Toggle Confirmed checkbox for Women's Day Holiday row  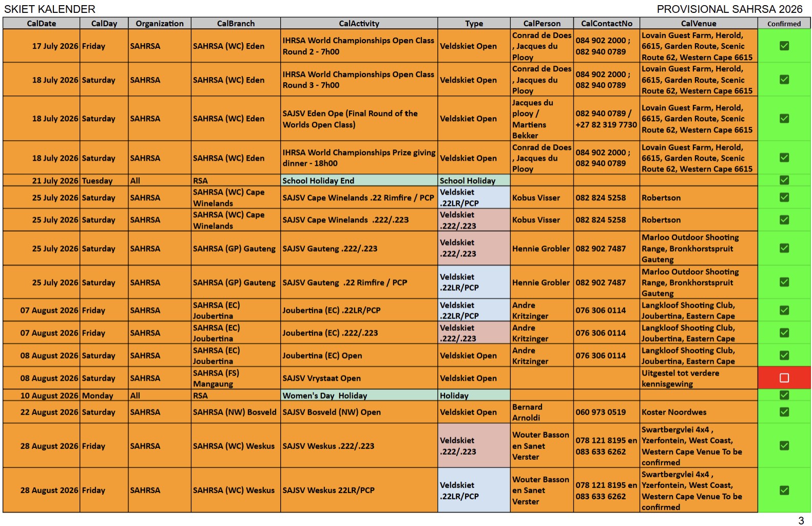(784, 395)
